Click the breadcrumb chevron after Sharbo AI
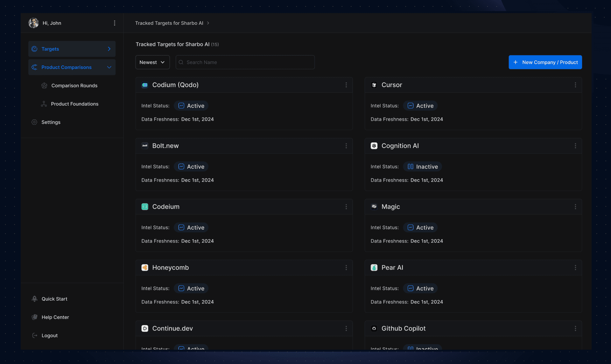Screen dimensions: 611x364 click(208, 23)
